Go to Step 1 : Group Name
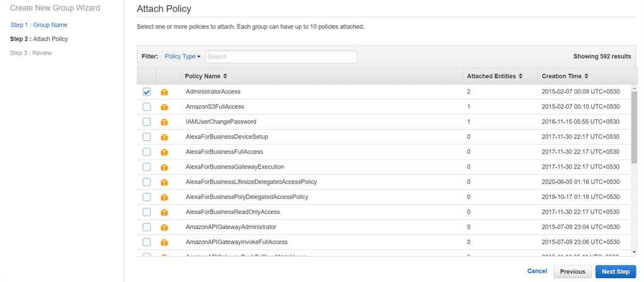 (x=39, y=25)
